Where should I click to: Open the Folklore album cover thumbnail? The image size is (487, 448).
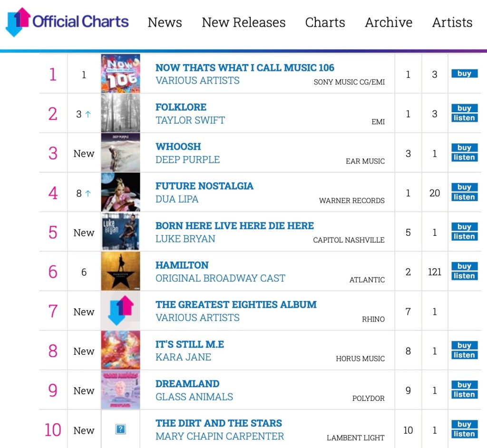[x=121, y=113]
